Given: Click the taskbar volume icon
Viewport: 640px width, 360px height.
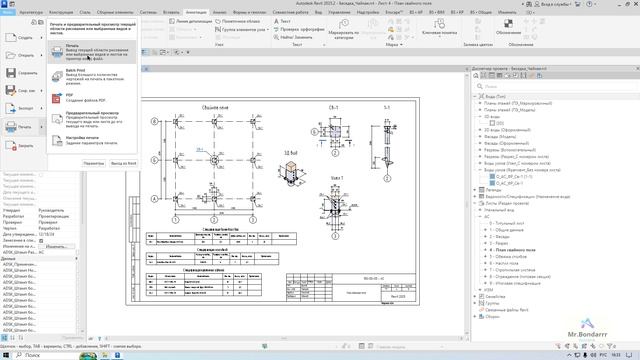Looking at the screenshot, I should coord(593,356).
